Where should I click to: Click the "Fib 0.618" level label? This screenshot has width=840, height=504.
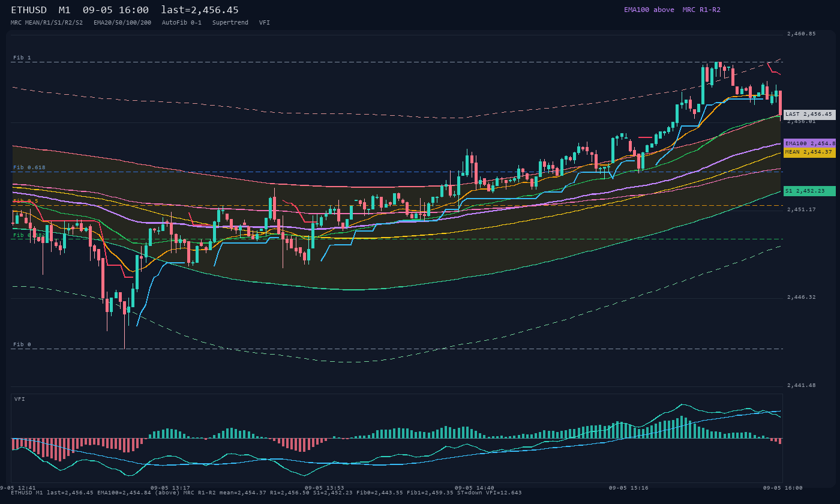click(x=29, y=167)
